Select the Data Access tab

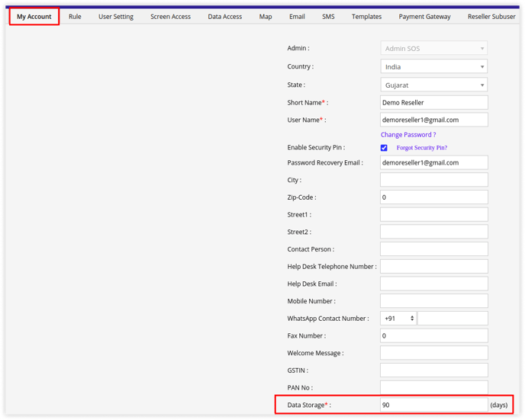pos(225,16)
